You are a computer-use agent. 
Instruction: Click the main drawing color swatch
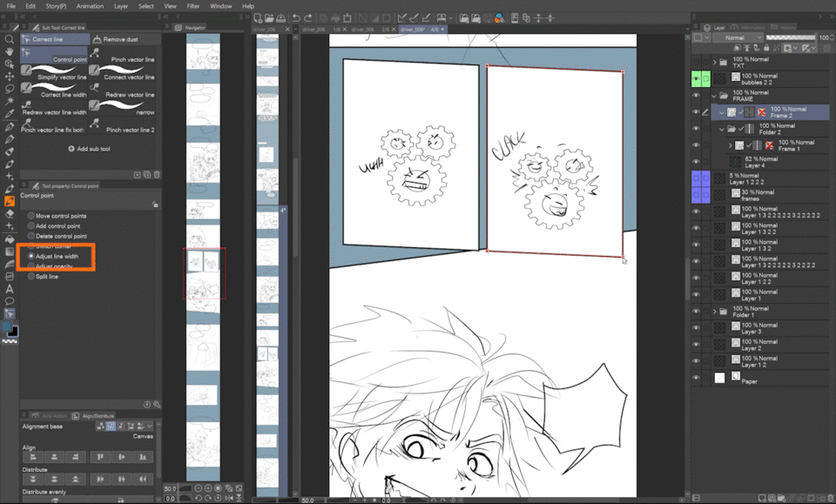pos(6,326)
